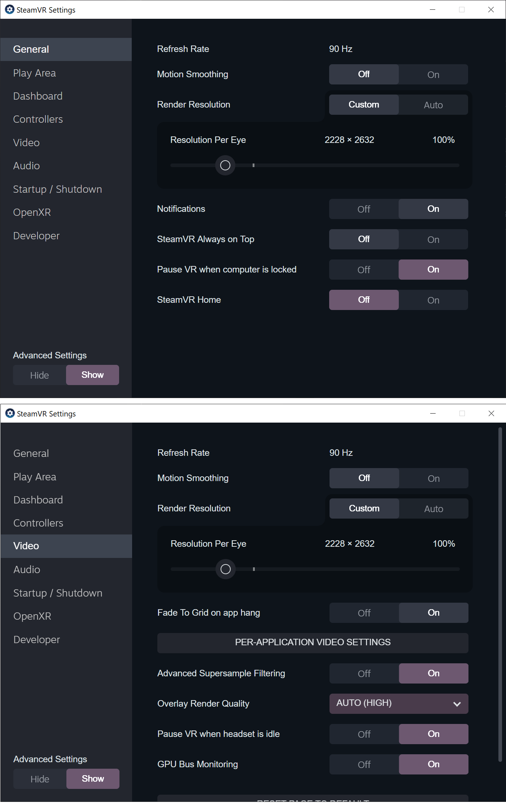Click the 100% value in bottom window
Image resolution: width=506 pixels, height=812 pixels.
(444, 543)
